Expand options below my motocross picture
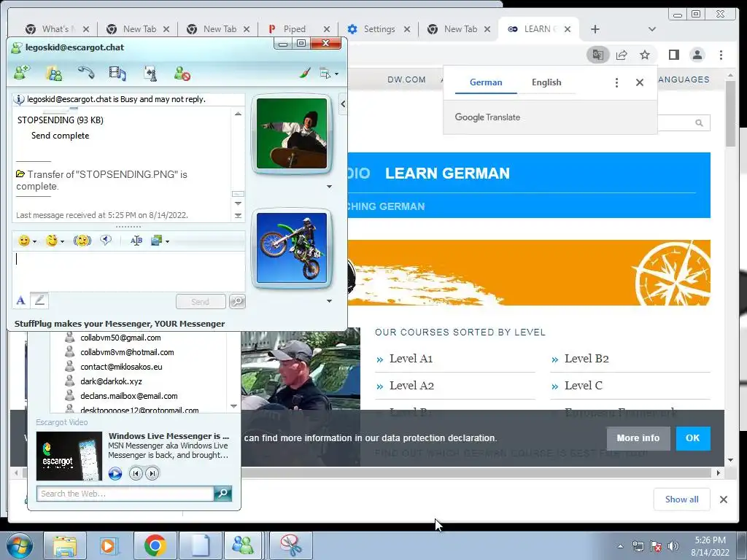This screenshot has height=560, width=747. click(329, 301)
